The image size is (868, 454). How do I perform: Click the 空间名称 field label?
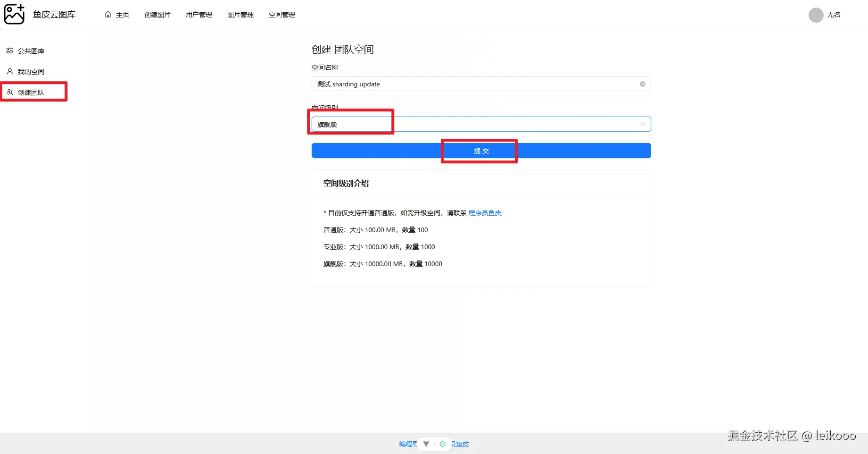[325, 67]
